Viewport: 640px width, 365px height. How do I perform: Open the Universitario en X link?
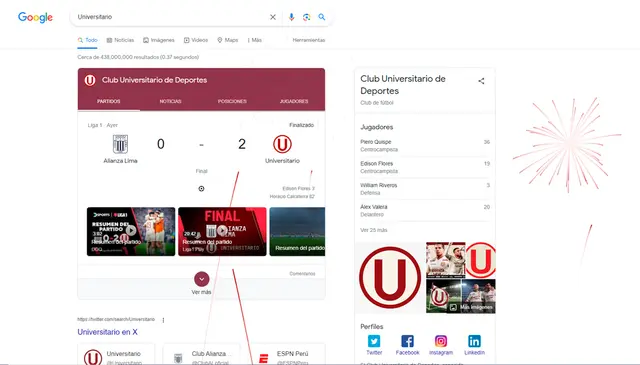[x=107, y=332]
